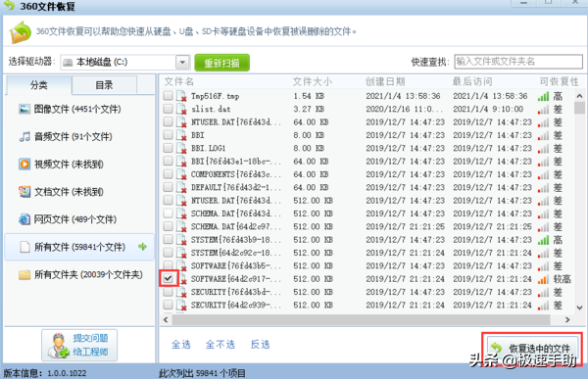The image size is (588, 379).
Task: Open the drive selection dropdown arrow
Action: coord(182,63)
